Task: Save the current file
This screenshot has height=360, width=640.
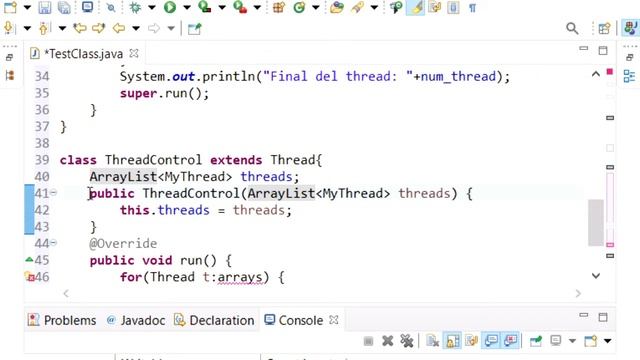Action: coord(44,7)
